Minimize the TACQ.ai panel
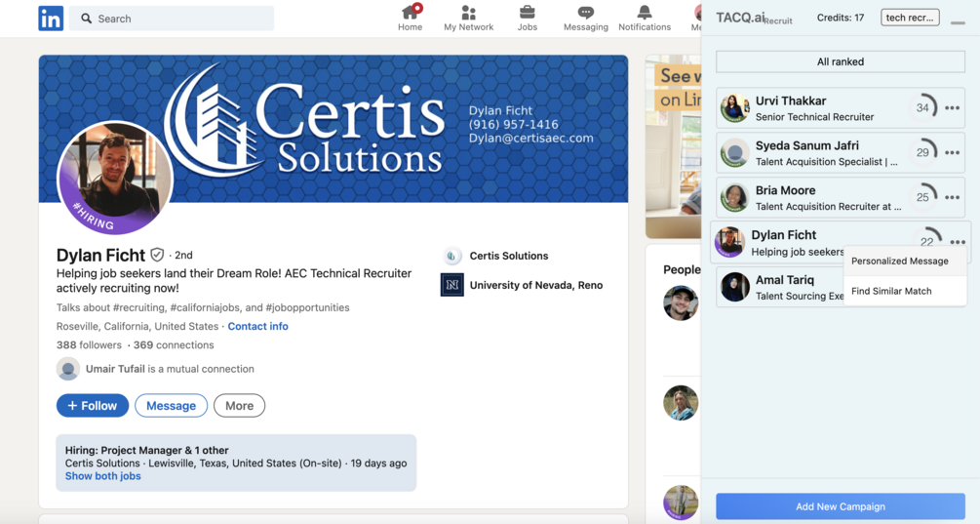 click(x=958, y=22)
